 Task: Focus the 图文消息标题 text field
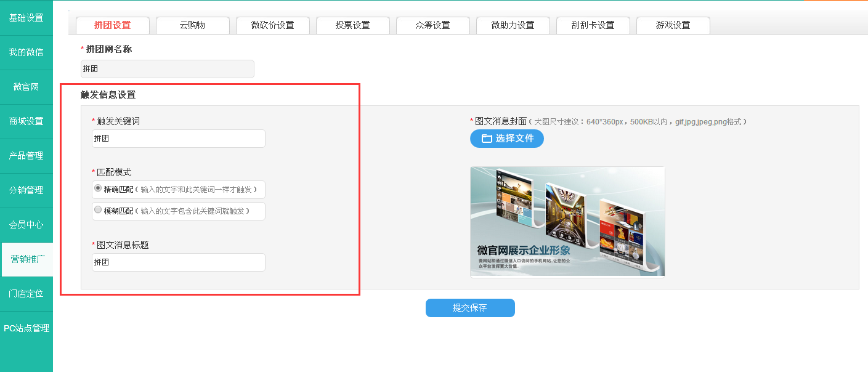pos(178,262)
